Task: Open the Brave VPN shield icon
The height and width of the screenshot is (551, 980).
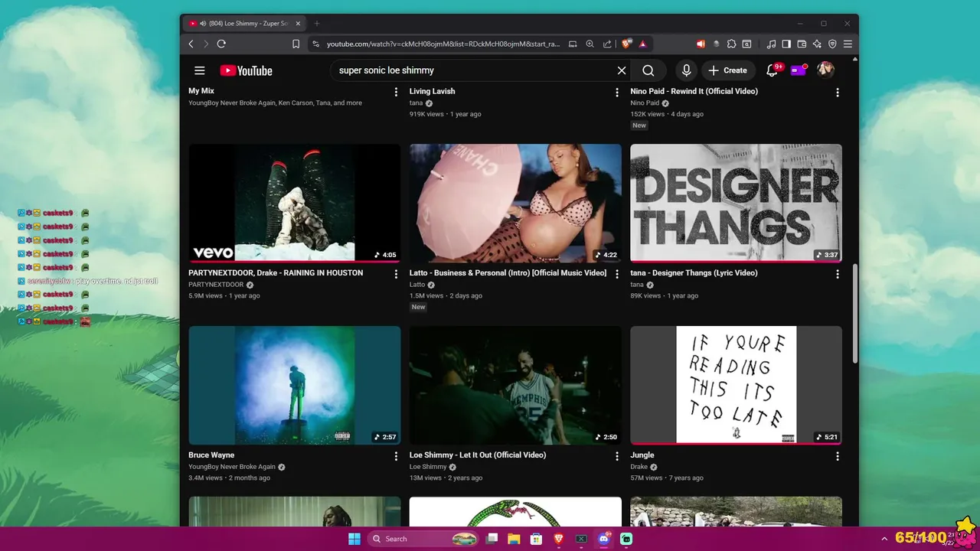Action: click(x=832, y=44)
